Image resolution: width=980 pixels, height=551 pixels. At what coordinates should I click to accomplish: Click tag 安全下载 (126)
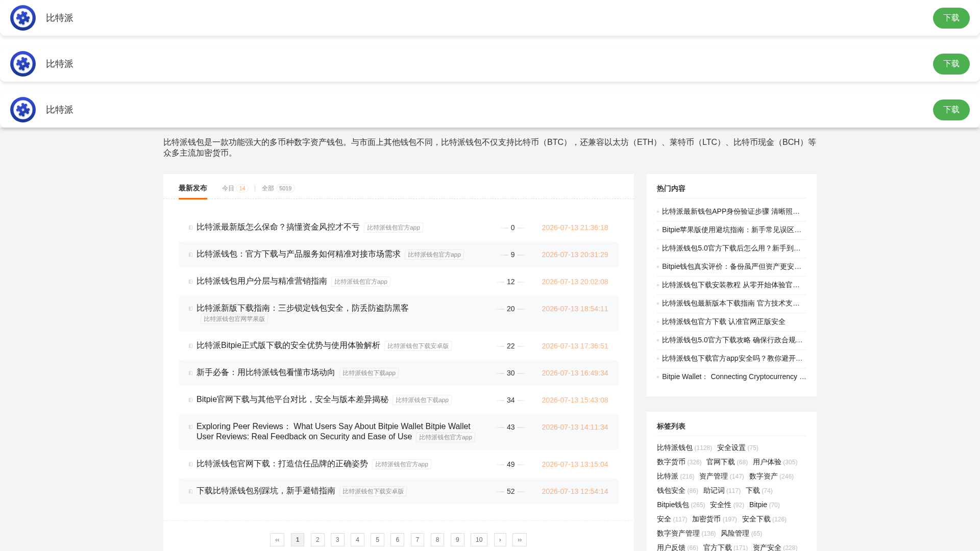click(764, 519)
